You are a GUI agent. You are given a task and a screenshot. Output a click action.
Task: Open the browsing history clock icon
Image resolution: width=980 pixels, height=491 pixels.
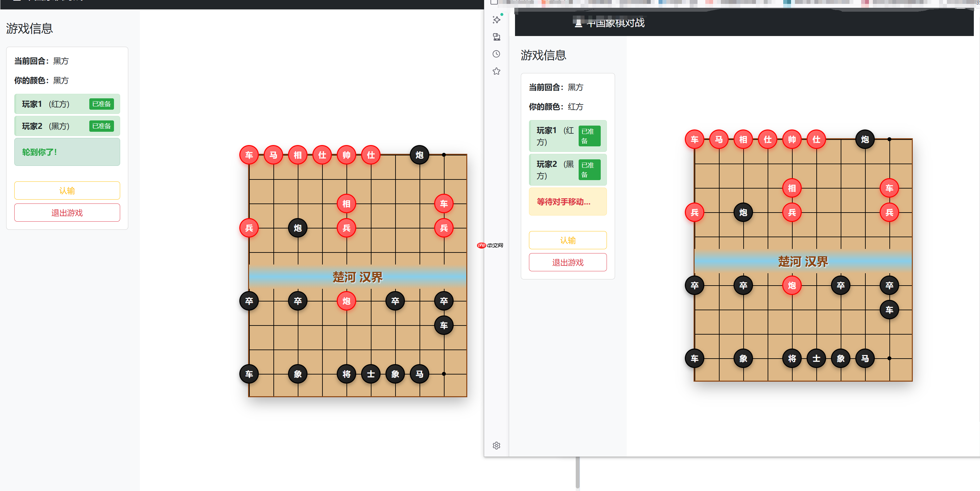[x=496, y=54]
